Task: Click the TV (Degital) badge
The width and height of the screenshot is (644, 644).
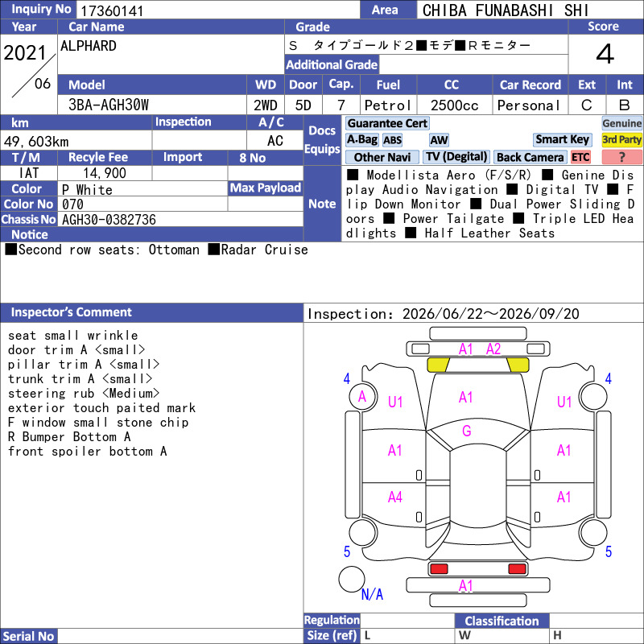Action: click(x=456, y=157)
